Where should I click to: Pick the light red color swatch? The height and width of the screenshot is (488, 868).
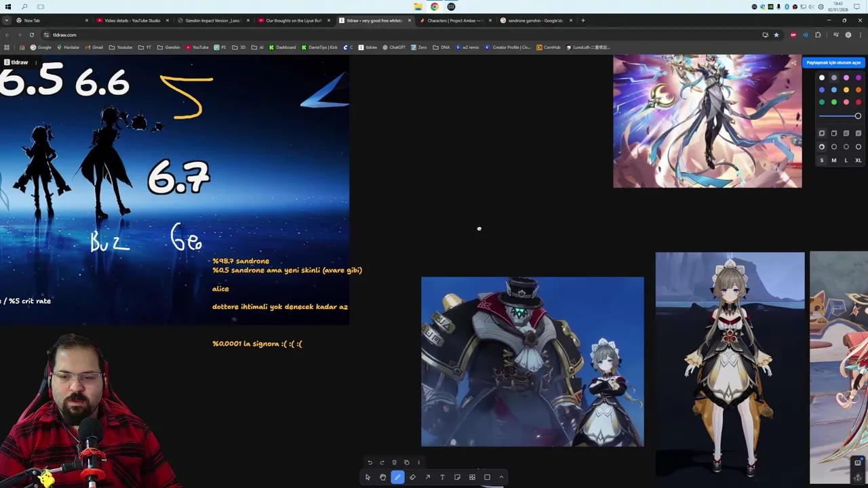point(846,102)
